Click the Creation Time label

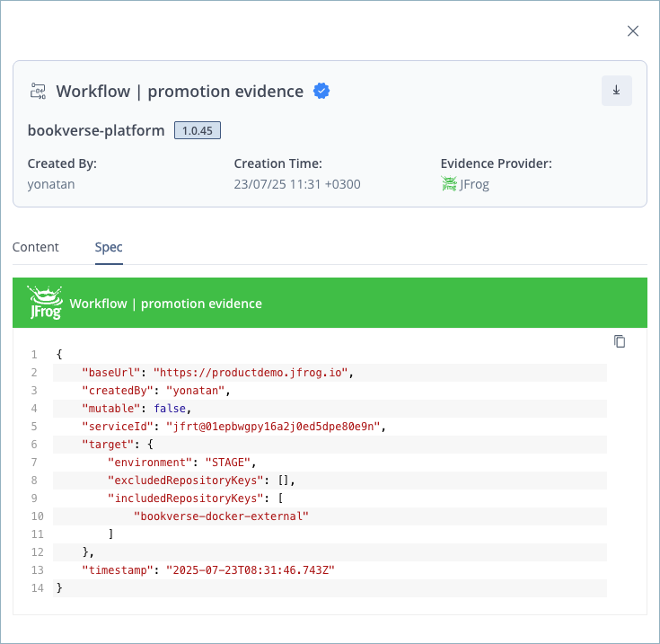277,163
